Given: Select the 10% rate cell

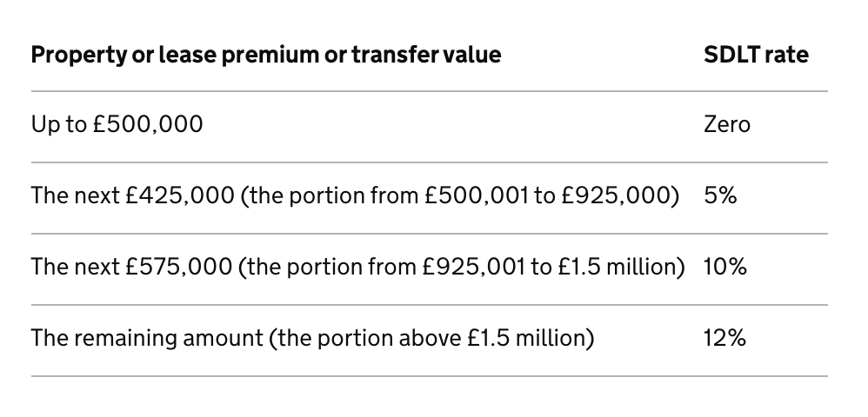Looking at the screenshot, I should click(724, 266).
